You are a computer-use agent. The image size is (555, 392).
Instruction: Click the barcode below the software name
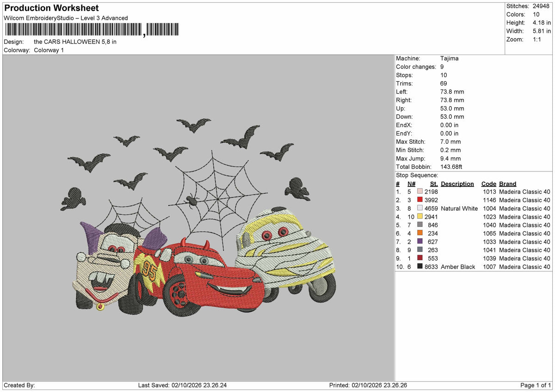tap(92, 30)
